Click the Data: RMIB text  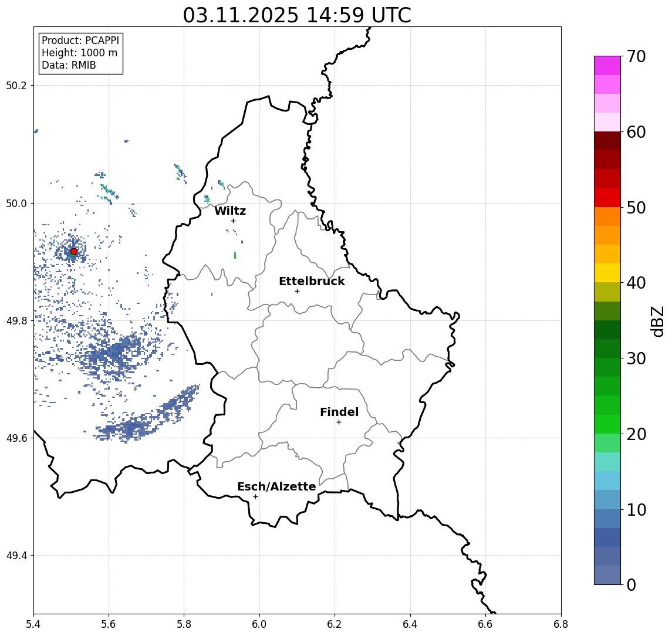click(x=69, y=65)
